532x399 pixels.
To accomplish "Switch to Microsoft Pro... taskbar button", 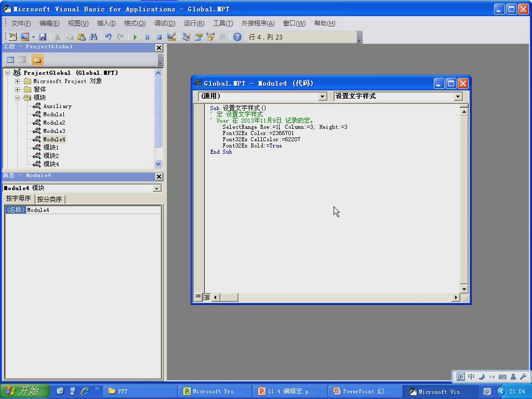I will tap(215, 391).
